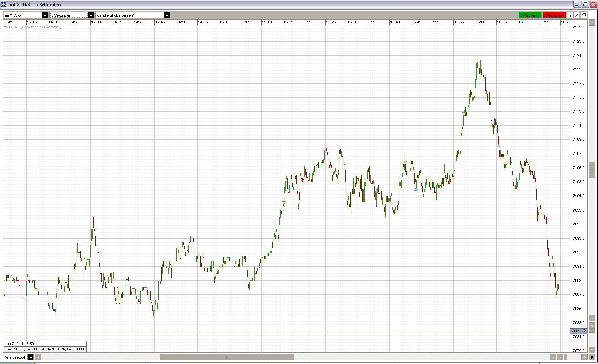The image size is (598, 364).
Task: Click the 7105.0 price axis label
Action: [x=579, y=168]
